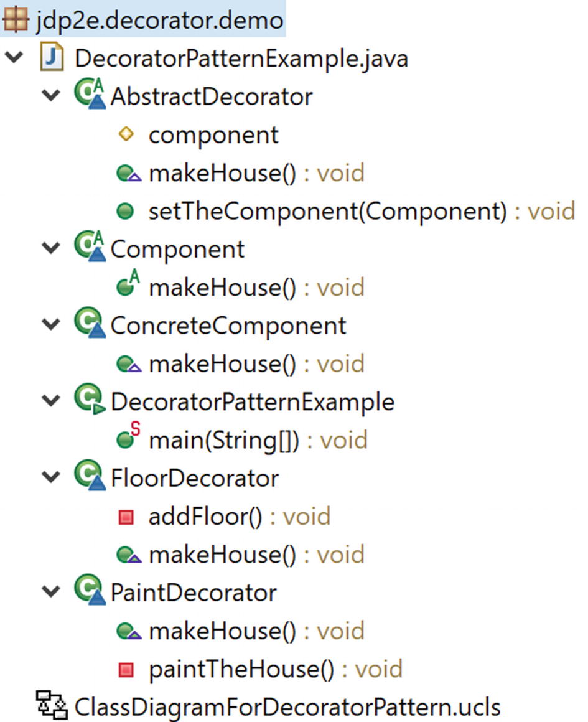Select ClassDiagramForDecoratorPattern.ucls file
Viewport: 588px width, 722px height.
click(286, 707)
